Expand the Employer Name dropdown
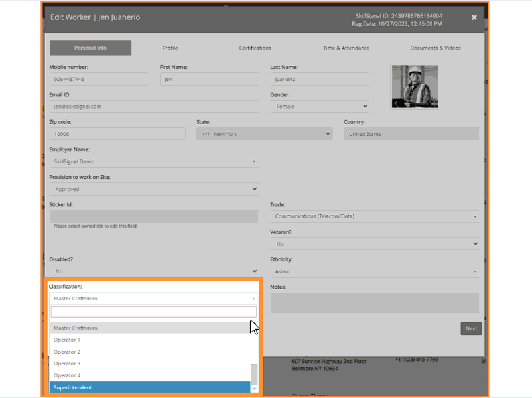This screenshot has height=398, width=532. [x=155, y=161]
